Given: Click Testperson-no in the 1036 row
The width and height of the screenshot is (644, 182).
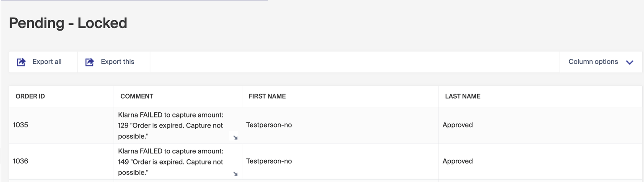Looking at the screenshot, I should (269, 161).
